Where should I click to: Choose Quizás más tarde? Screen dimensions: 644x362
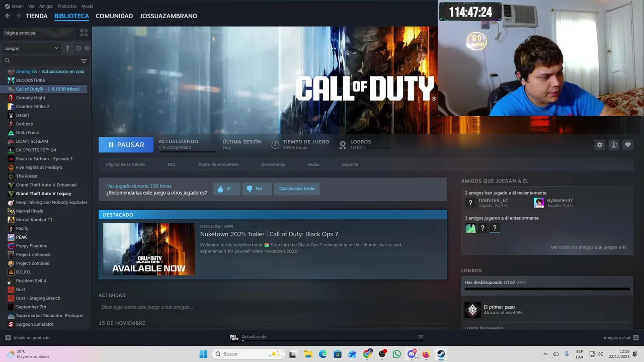click(x=297, y=189)
